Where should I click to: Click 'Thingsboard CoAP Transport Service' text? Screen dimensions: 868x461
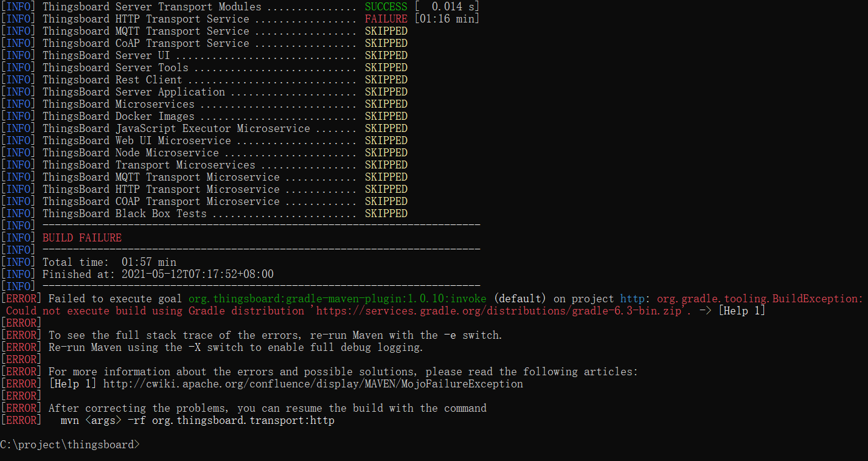[146, 43]
